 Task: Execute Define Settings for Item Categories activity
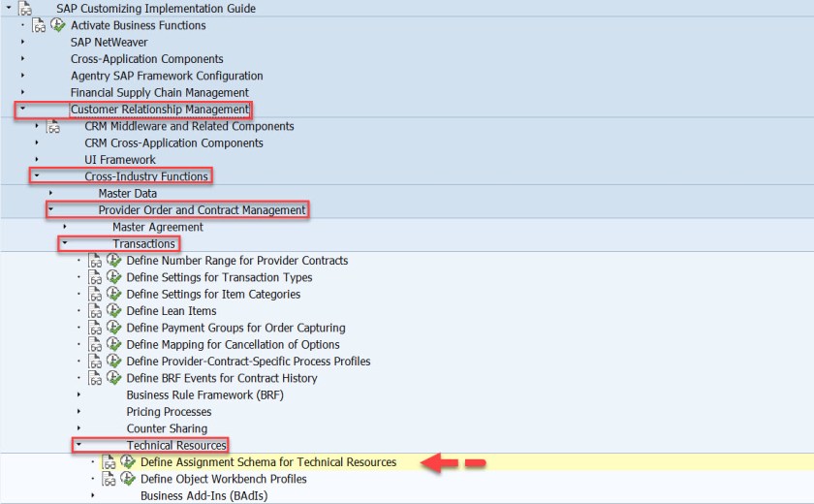point(113,294)
